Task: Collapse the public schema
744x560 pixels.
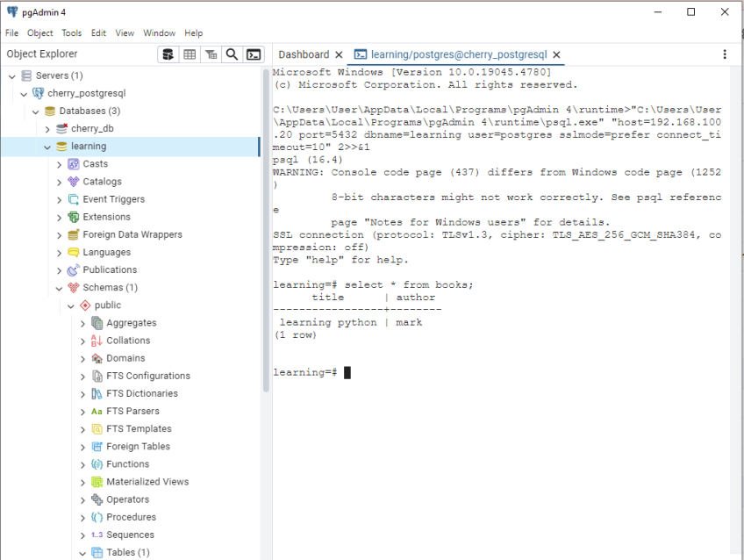Action: click(70, 305)
